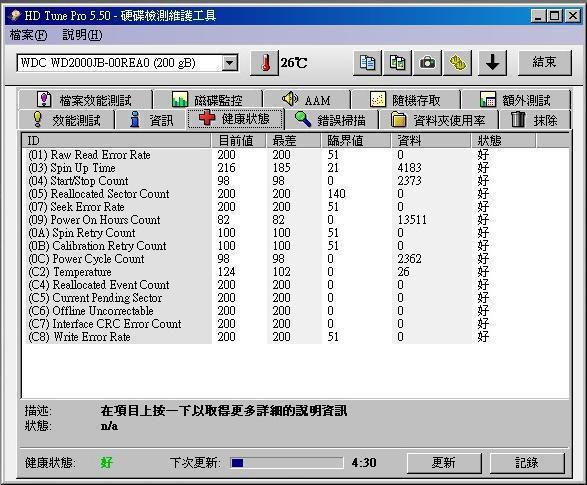Viewport: 587px width, 485px height.
Task: Click the 更新 update button
Action: pos(444,463)
